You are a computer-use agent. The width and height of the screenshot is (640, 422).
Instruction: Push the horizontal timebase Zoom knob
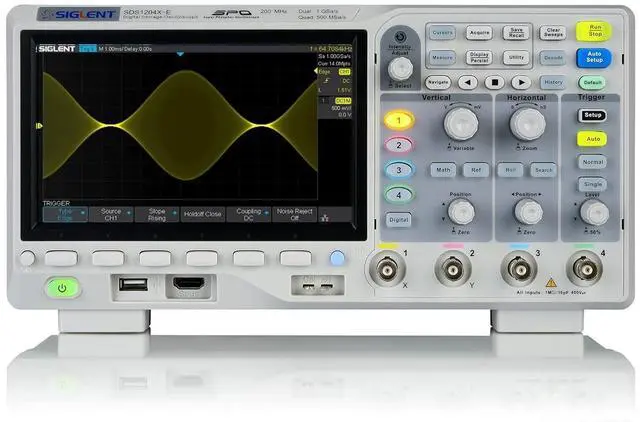527,124
